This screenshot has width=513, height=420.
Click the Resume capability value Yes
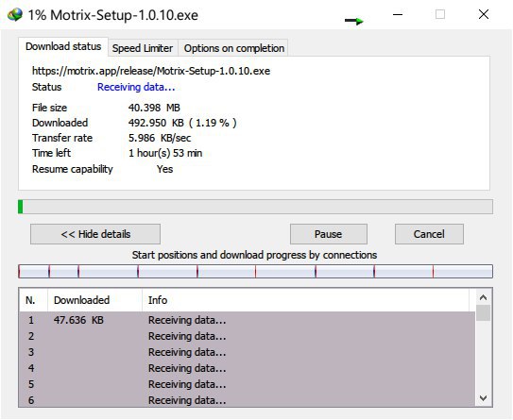164,169
